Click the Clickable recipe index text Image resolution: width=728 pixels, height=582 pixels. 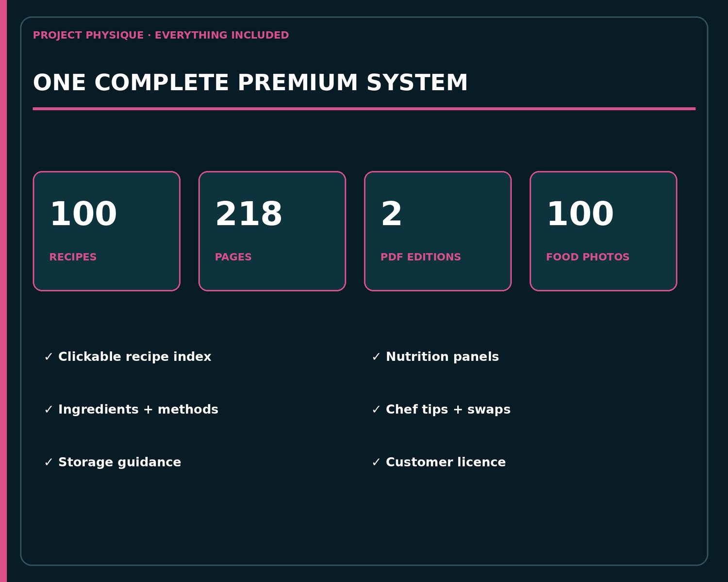(x=135, y=357)
